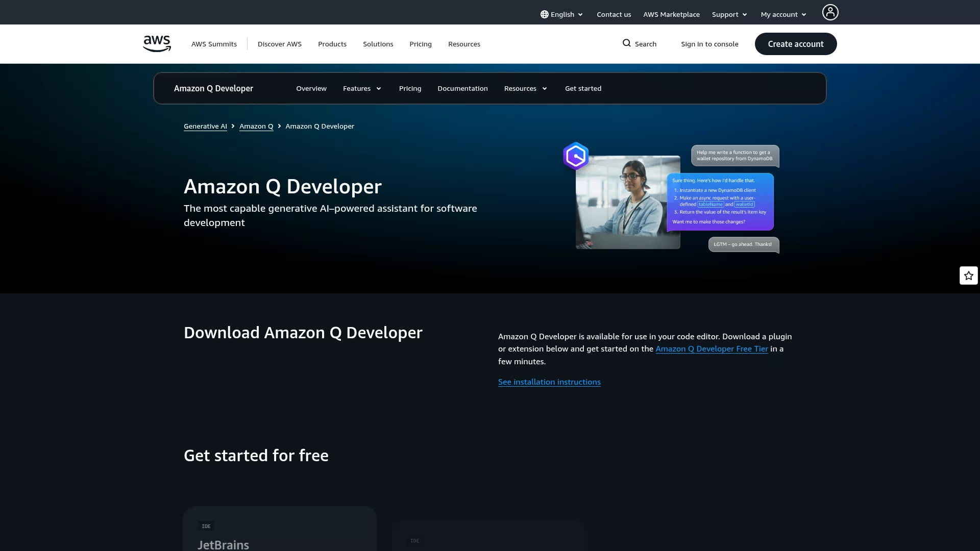
Task: Click the 'LGTM – go ahead. Thanks!' bubble
Action: tap(744, 244)
